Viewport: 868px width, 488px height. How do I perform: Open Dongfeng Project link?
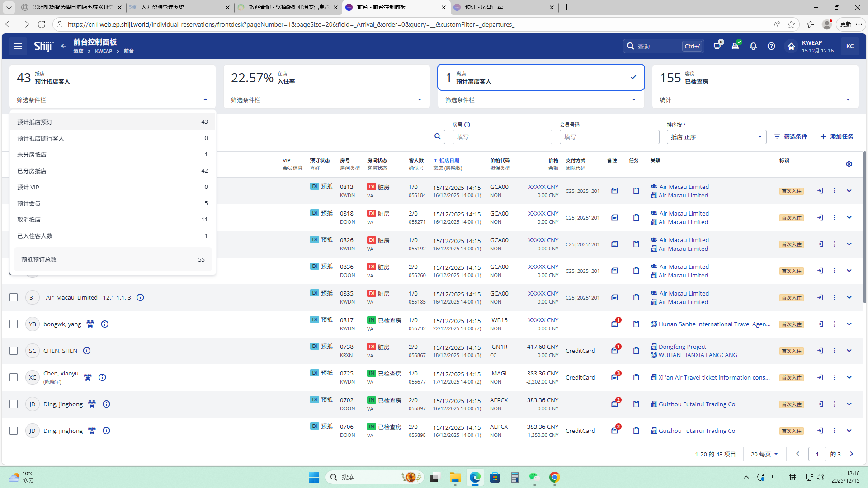682,347
